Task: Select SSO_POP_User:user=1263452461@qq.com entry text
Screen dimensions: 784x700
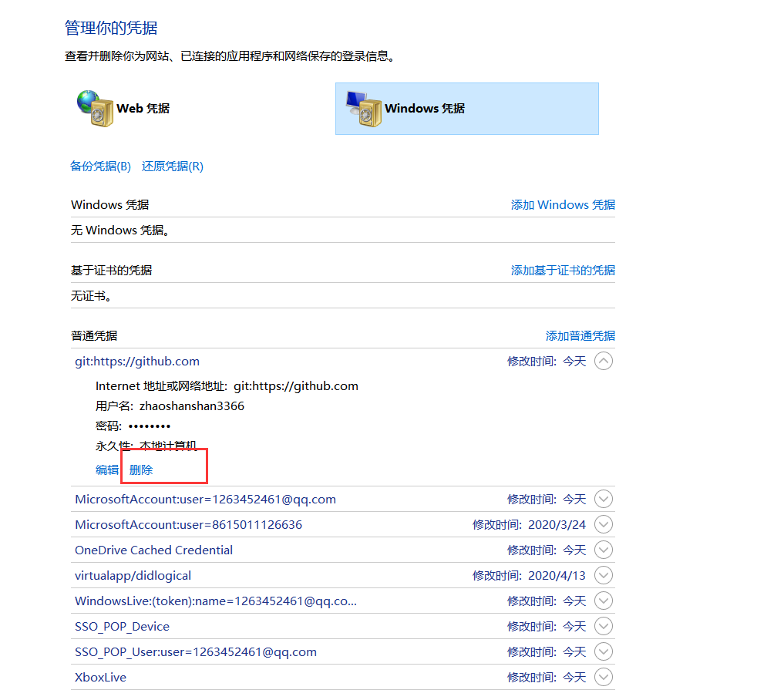Action: [196, 652]
